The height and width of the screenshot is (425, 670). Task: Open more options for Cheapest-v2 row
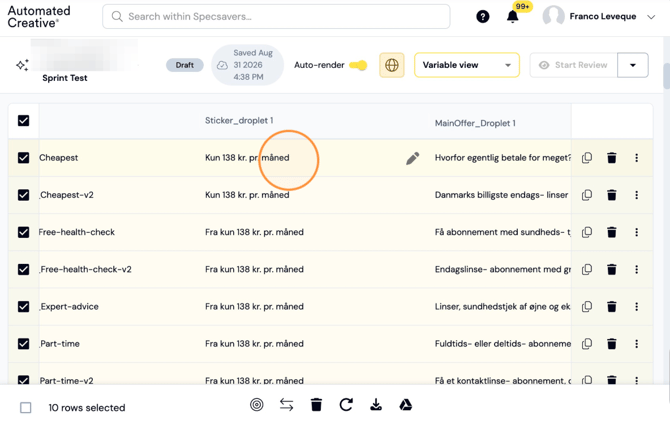[636, 195]
